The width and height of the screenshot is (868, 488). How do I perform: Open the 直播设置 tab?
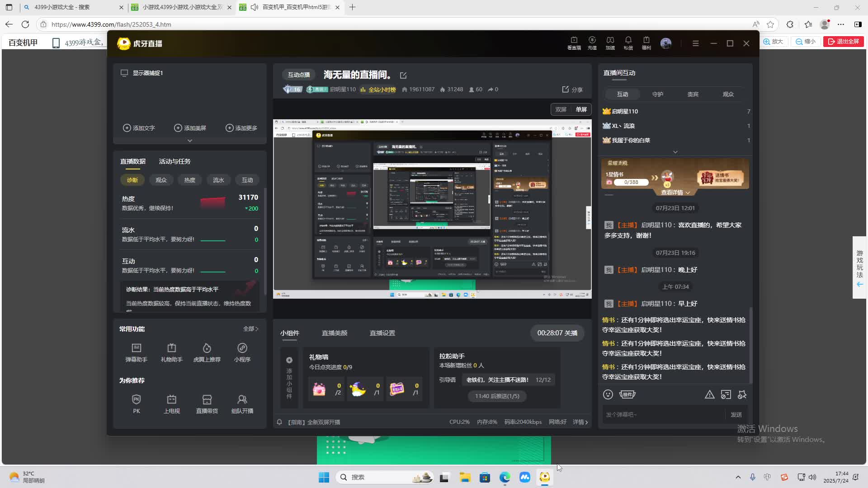(x=382, y=333)
